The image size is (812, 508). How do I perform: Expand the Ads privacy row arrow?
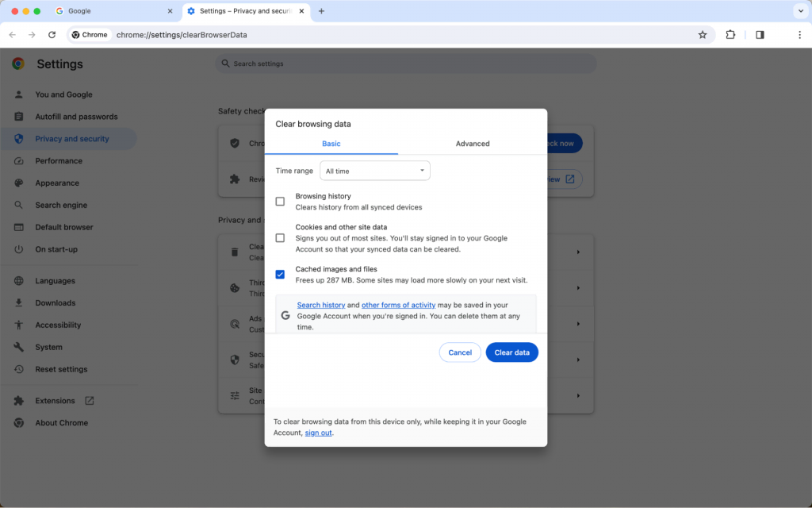tap(578, 324)
